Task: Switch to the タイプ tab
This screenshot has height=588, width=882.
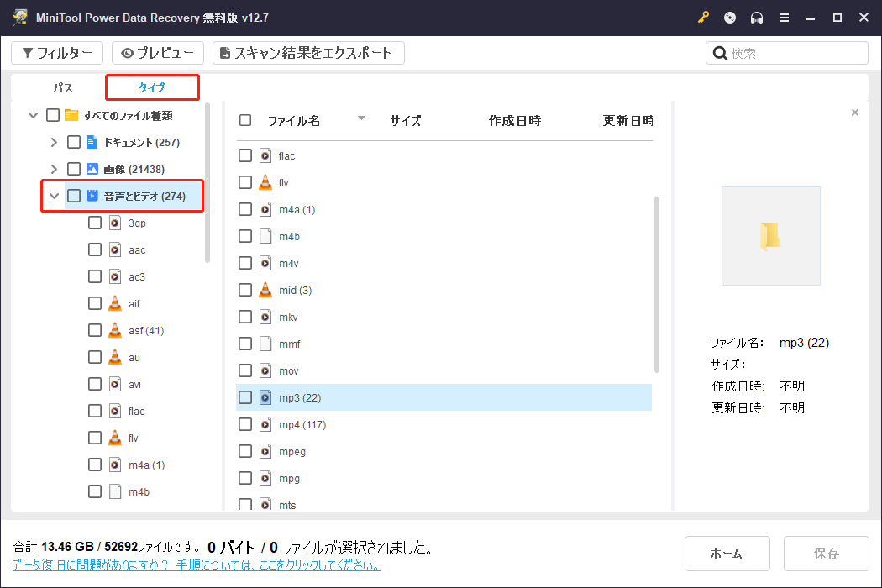Action: pos(151,87)
